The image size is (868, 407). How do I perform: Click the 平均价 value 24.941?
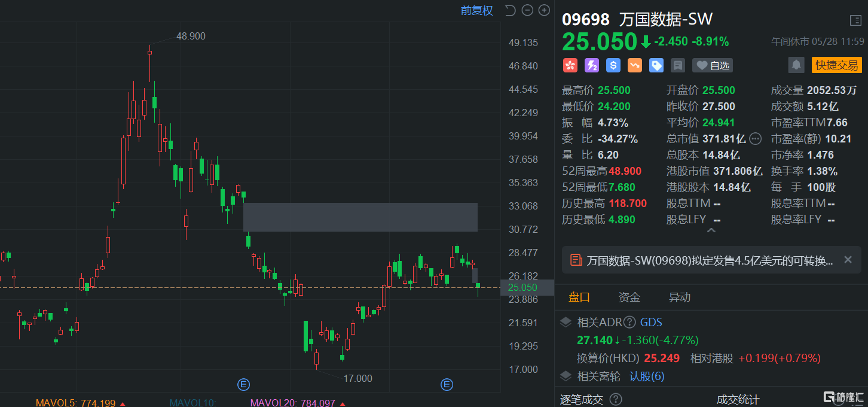pyautogui.click(x=719, y=123)
